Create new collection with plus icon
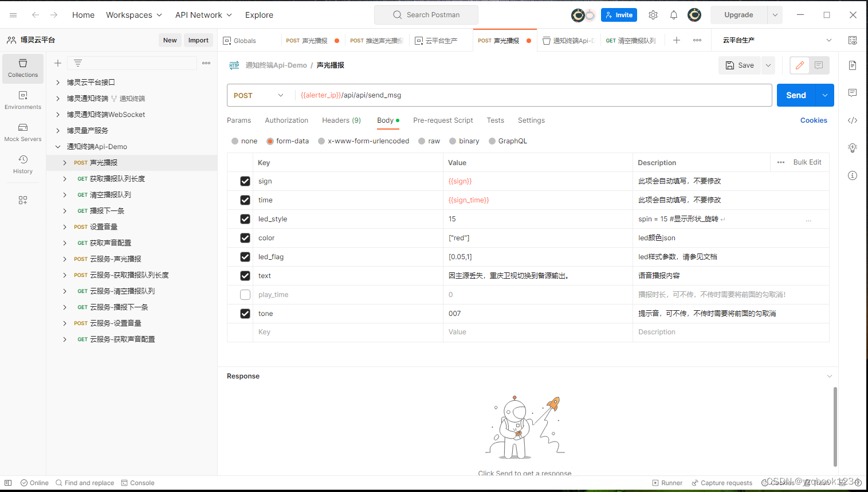 [58, 63]
